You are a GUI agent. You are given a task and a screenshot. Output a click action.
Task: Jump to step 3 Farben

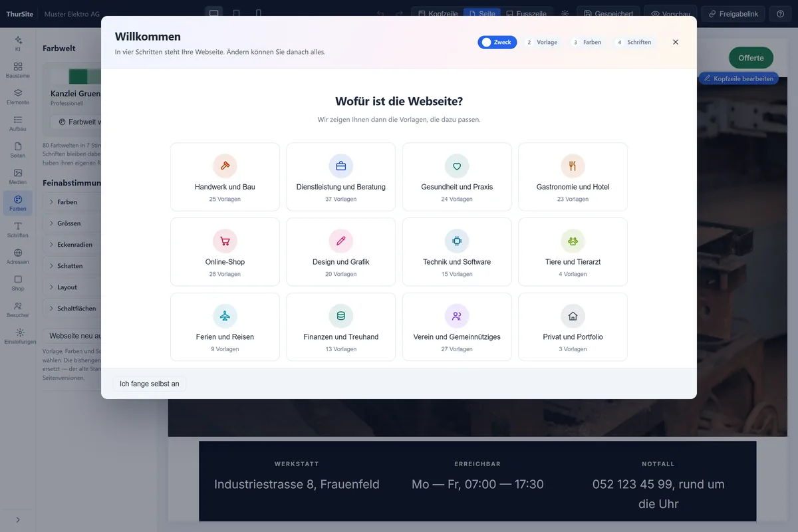coord(587,42)
